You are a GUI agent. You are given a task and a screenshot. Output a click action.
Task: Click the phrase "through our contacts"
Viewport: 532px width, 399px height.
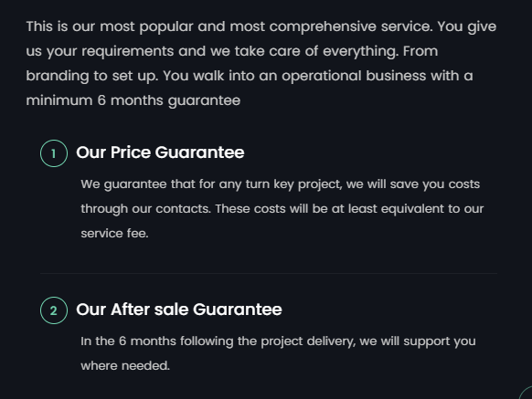(146, 209)
